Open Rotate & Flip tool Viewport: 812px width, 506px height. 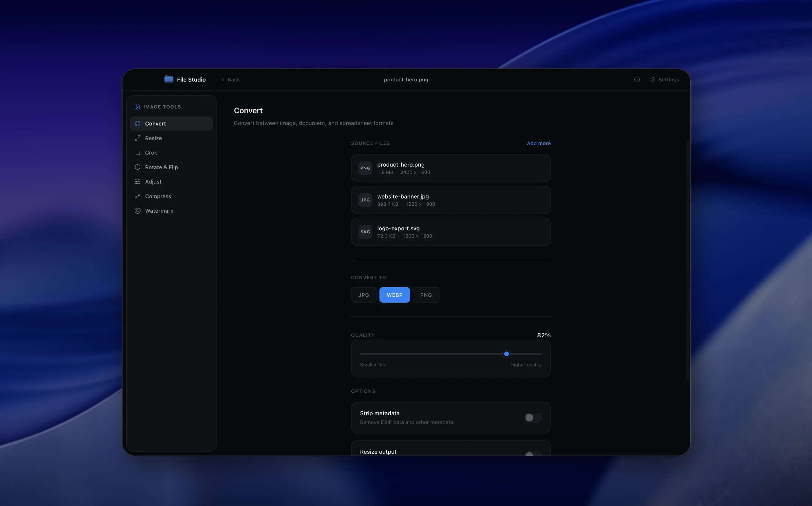coord(171,167)
